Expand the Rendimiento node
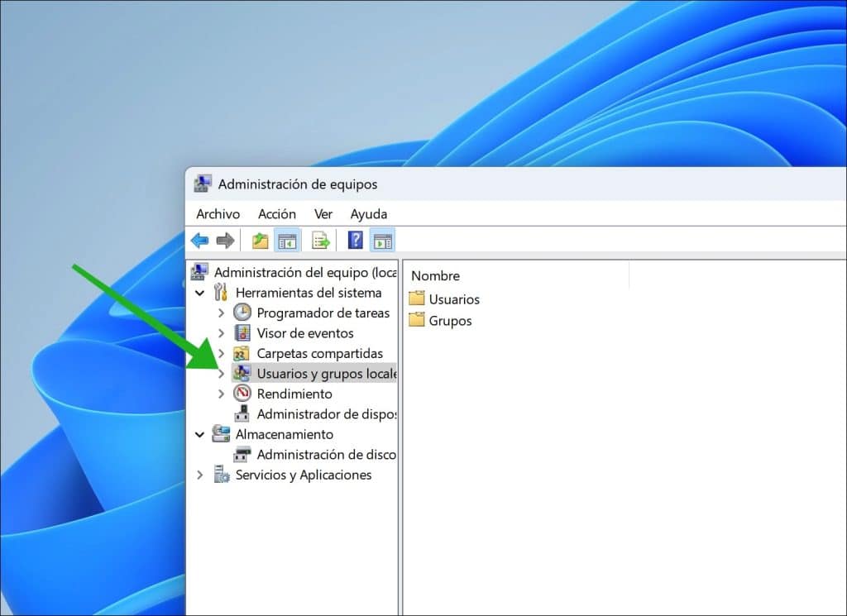The image size is (847, 616). tap(221, 394)
